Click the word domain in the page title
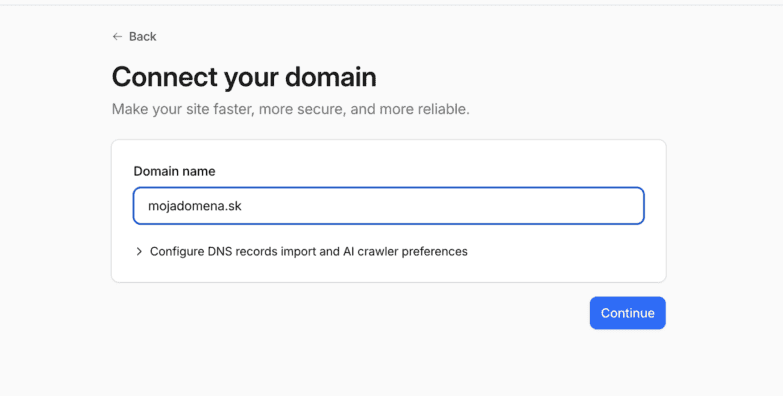783x396 pixels. (331, 77)
